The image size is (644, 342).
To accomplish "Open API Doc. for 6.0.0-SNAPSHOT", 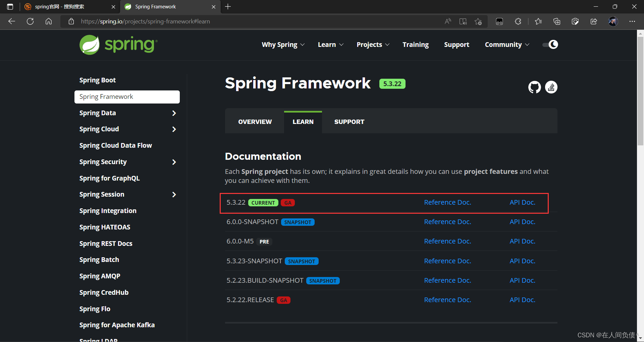I will (522, 222).
